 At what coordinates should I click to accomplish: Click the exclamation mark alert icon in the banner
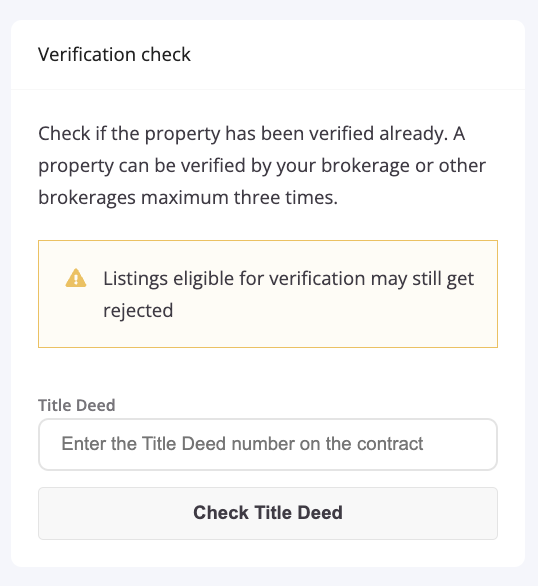[76, 278]
